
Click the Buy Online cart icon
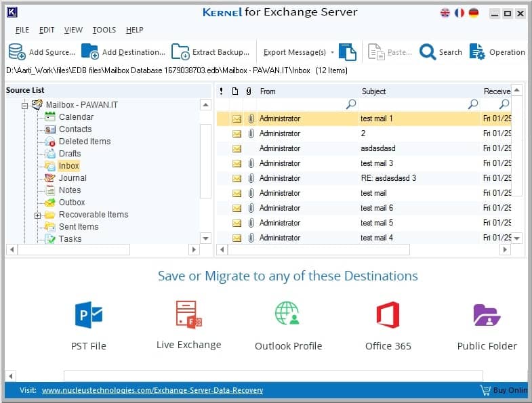click(485, 390)
